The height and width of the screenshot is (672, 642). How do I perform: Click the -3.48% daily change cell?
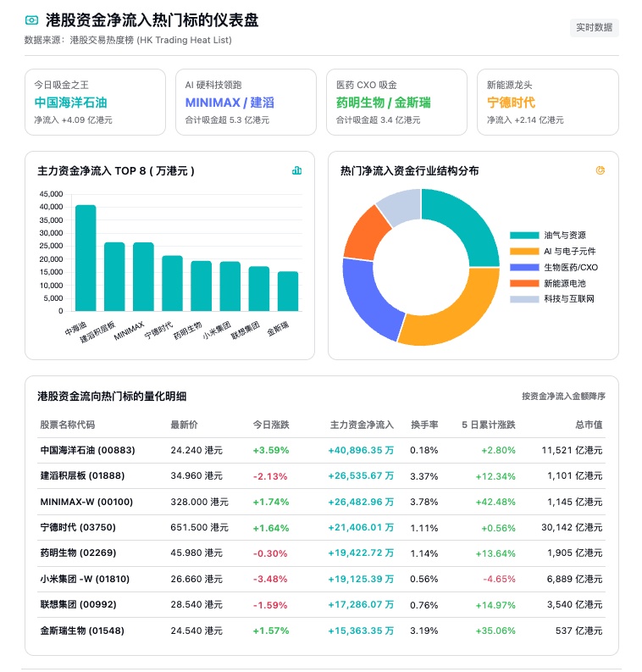[270, 579]
